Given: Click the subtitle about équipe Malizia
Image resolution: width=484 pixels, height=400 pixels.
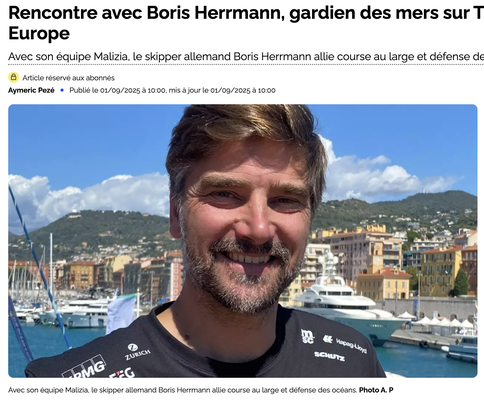Looking at the screenshot, I should coord(246,57).
